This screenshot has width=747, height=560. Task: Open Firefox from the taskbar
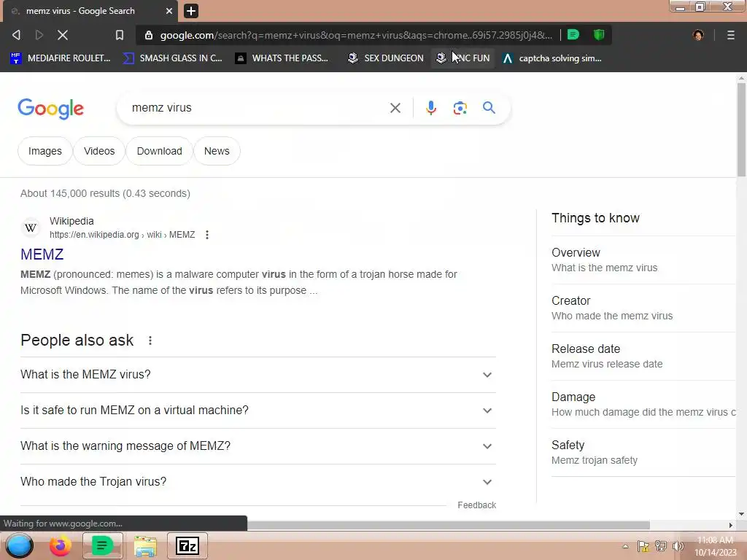coord(61,545)
